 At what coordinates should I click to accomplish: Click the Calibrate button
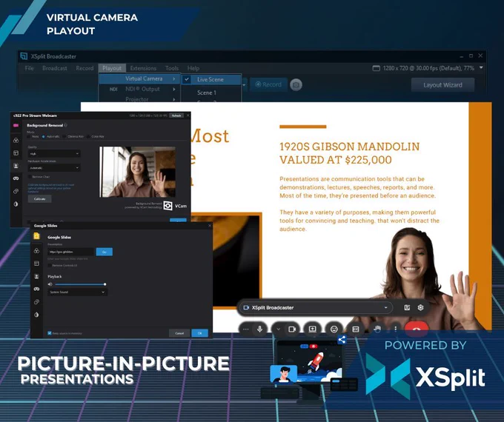pyautogui.click(x=39, y=199)
